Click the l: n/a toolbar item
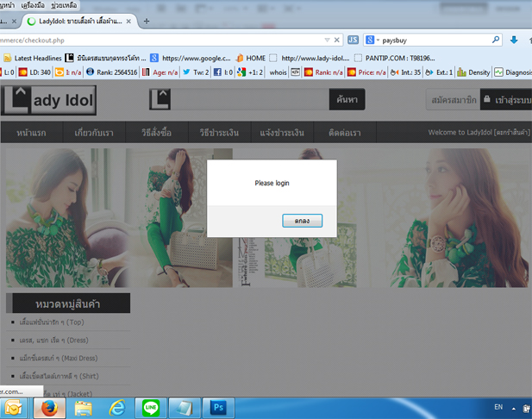The image size is (532, 419). coord(68,72)
